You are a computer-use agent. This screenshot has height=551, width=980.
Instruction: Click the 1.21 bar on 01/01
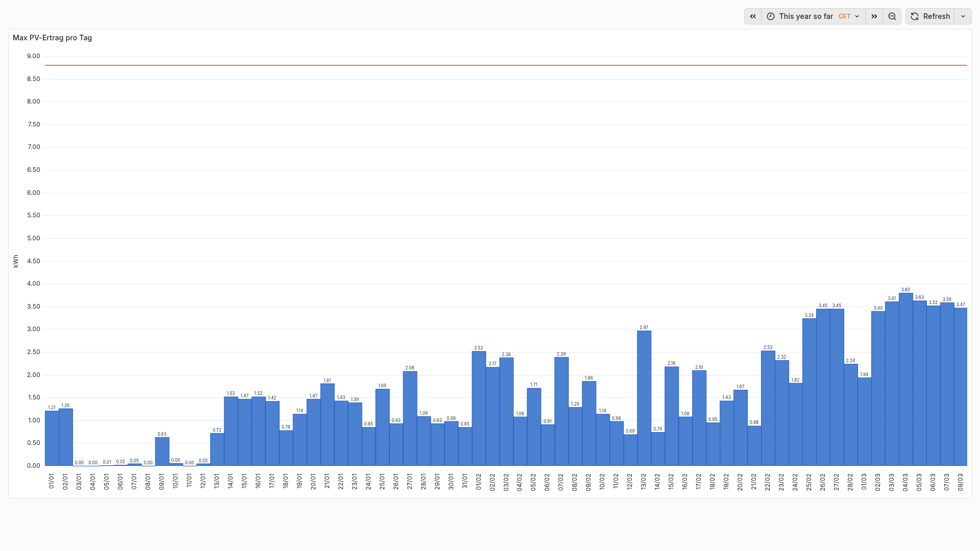(x=52, y=438)
